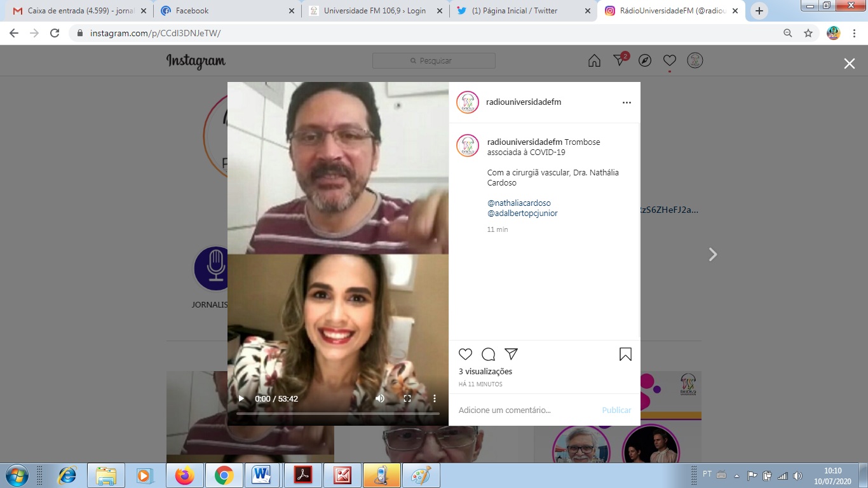Click the address bar URL
Screen dimensions: 868x488
click(155, 33)
